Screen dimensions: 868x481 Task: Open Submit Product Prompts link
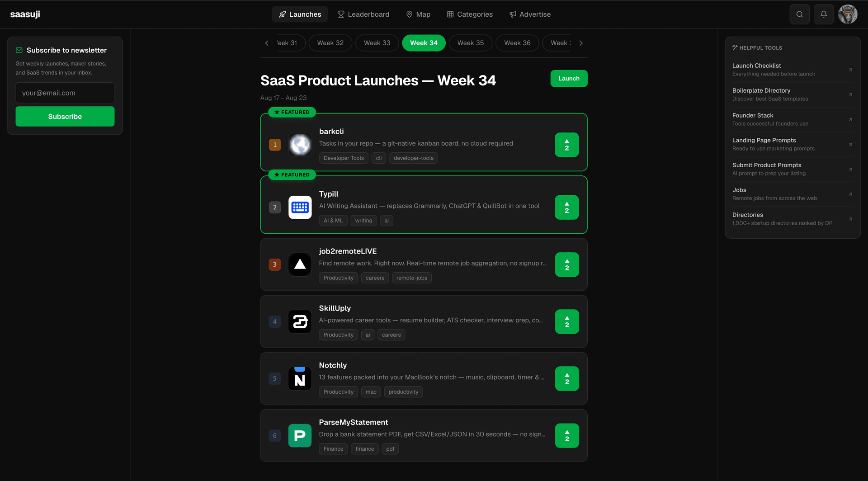click(x=793, y=169)
